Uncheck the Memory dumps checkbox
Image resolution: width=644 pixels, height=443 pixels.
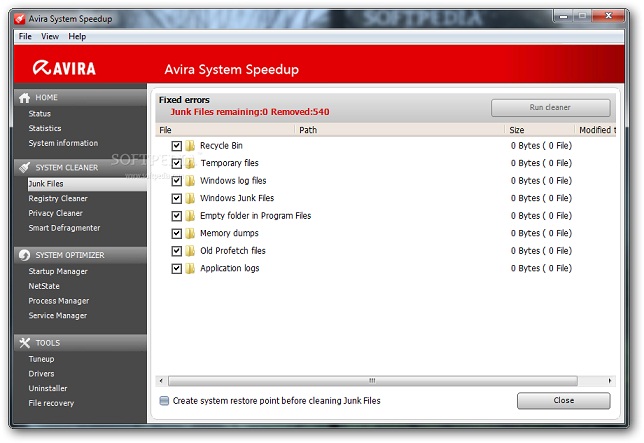click(177, 233)
